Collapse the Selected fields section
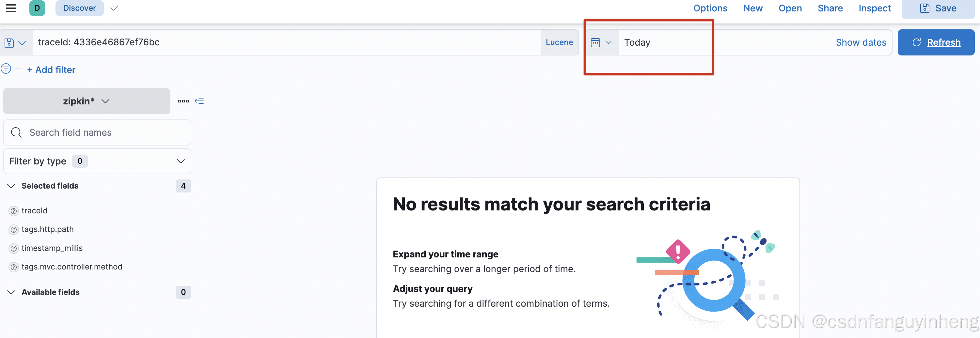980x338 pixels. coord(11,186)
